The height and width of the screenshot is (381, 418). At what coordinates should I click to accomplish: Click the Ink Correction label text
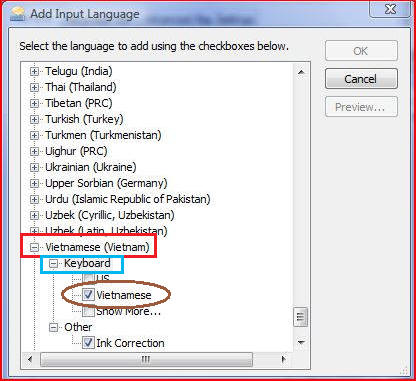(130, 343)
